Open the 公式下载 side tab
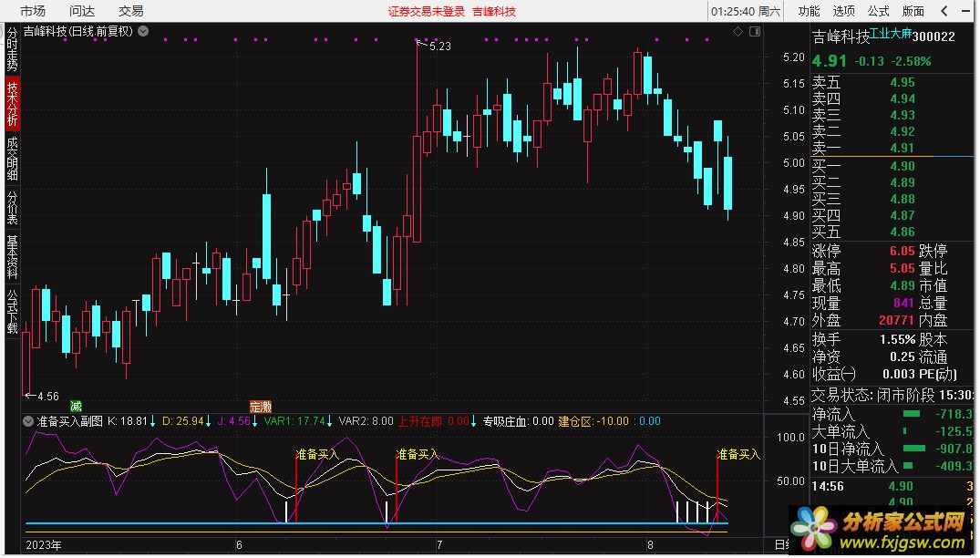This screenshot has height=558, width=980. pyautogui.click(x=13, y=311)
